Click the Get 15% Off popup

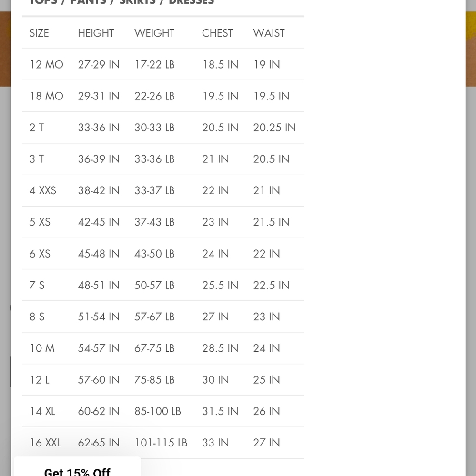tap(77, 467)
